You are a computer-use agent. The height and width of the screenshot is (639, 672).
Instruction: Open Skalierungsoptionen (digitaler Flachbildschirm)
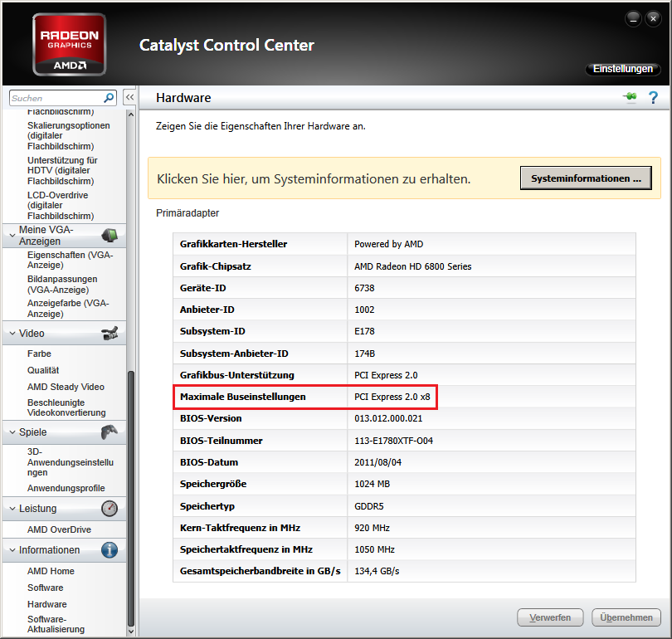click(69, 136)
